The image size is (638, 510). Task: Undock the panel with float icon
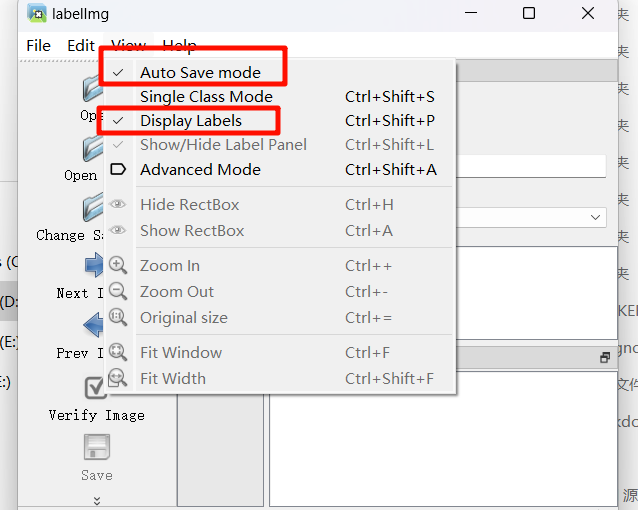pos(605,358)
